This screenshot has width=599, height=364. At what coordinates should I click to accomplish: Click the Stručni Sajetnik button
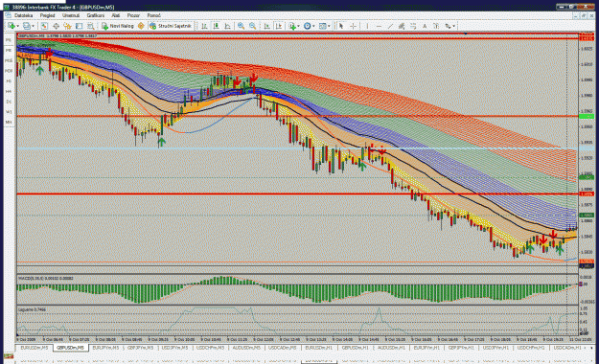[171, 26]
